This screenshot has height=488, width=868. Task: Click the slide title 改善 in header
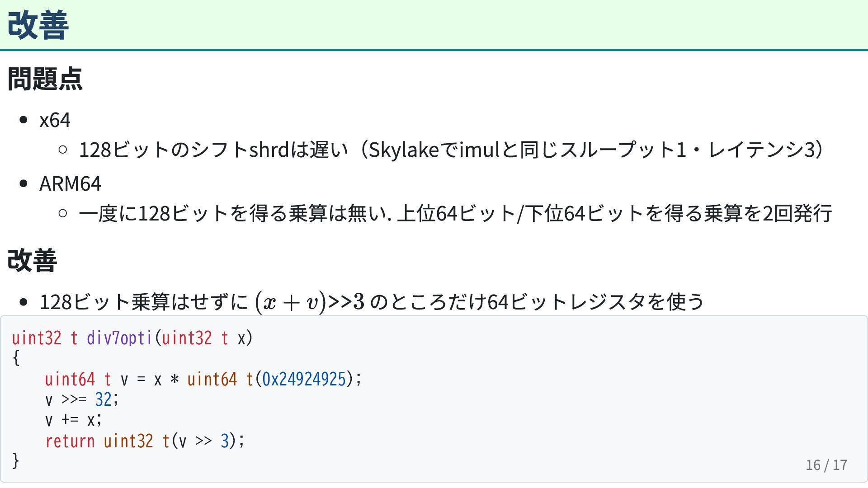(x=38, y=25)
